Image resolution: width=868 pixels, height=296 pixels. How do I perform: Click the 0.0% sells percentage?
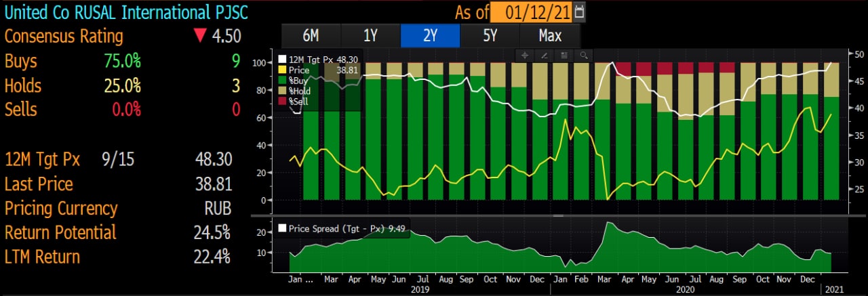tap(126, 110)
